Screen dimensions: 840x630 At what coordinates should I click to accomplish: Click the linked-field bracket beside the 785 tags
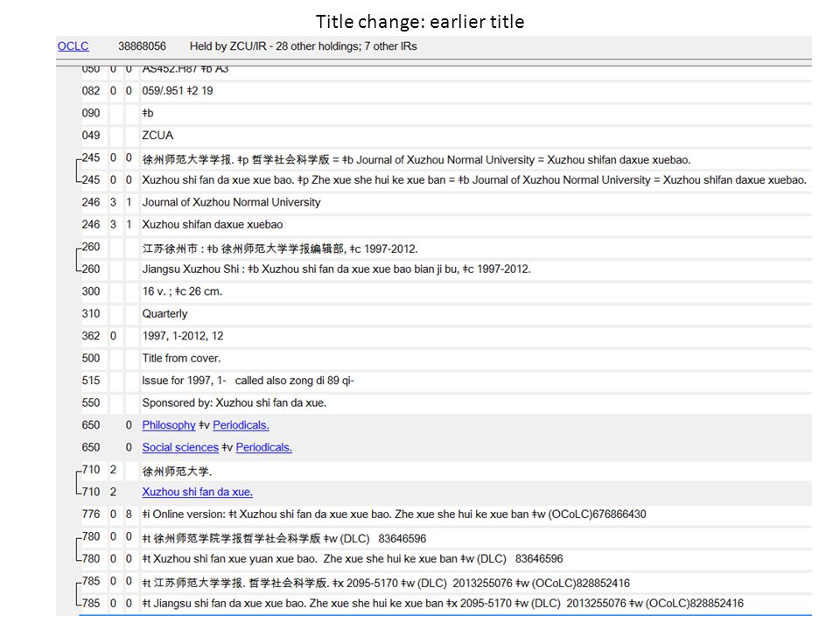[x=78, y=592]
